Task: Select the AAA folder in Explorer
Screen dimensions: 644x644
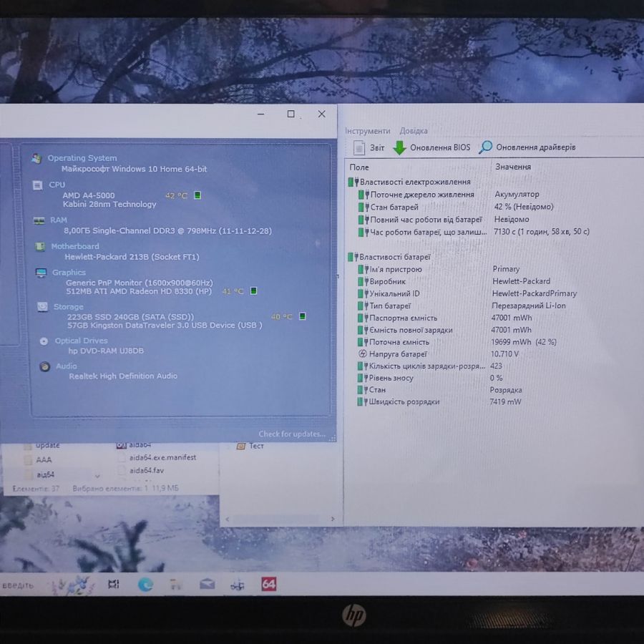Action: (x=44, y=460)
